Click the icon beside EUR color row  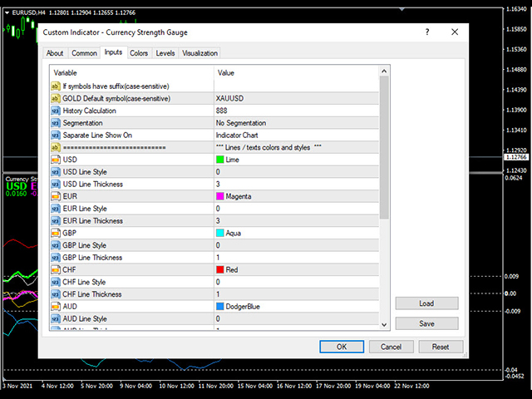pyautogui.click(x=56, y=196)
